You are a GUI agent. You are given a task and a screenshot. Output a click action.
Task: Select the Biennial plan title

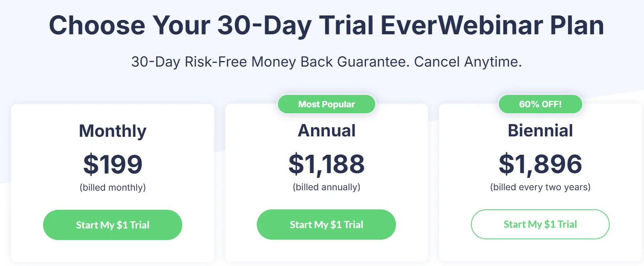pos(540,131)
